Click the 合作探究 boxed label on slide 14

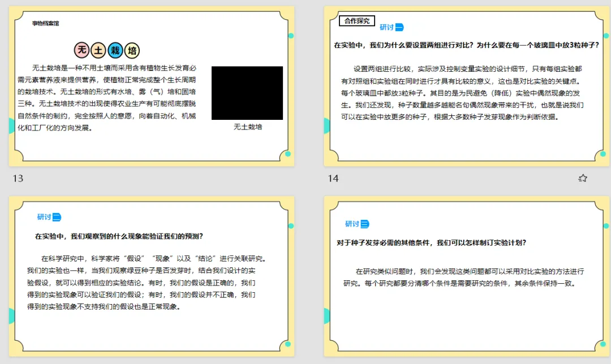357,21
